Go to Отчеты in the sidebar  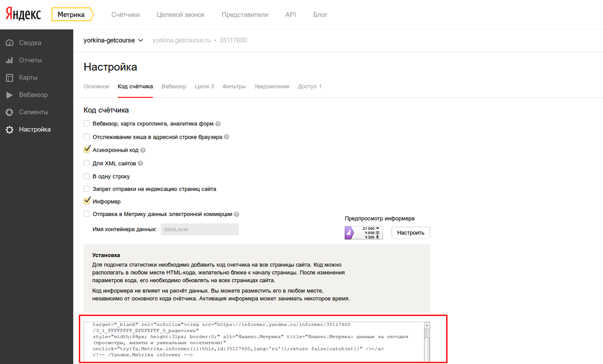pos(31,60)
